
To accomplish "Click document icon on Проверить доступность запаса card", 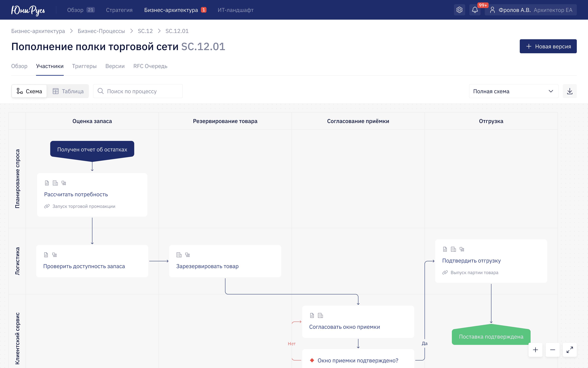I will coord(46,255).
